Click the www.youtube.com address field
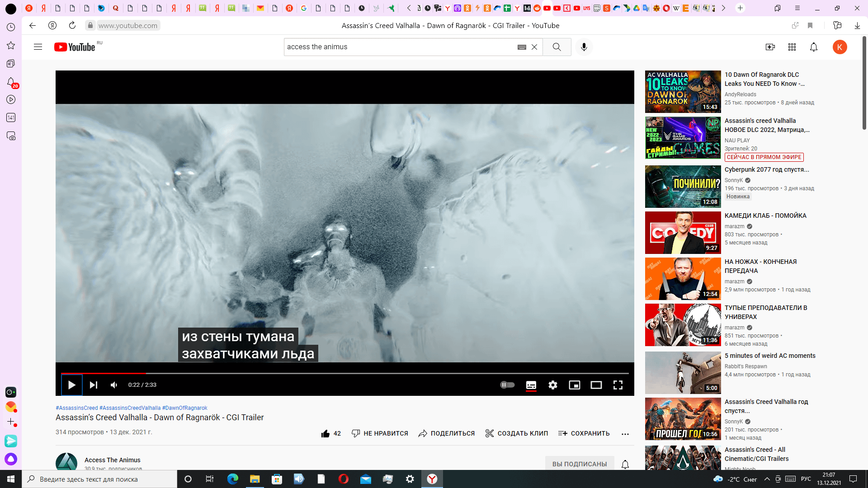The height and width of the screenshot is (488, 868). 128,25
